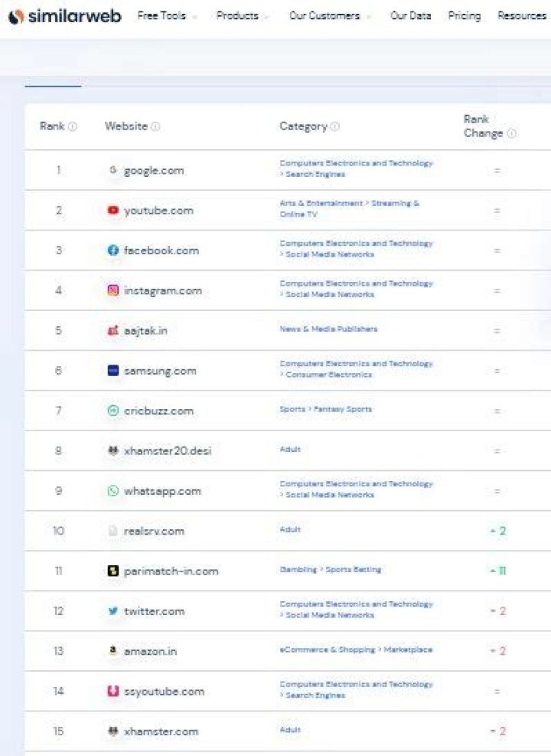
Task: Open the realsrv.com website link
Action: (x=154, y=531)
